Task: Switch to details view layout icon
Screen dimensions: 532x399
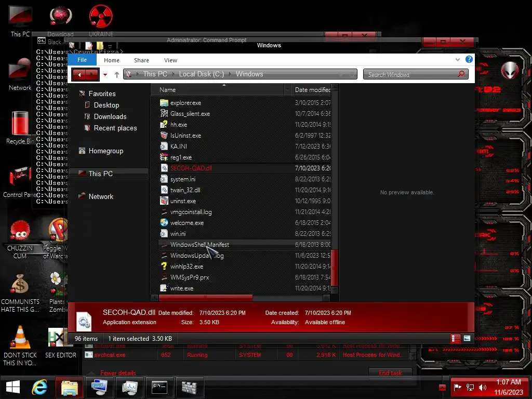Action: pos(455,338)
